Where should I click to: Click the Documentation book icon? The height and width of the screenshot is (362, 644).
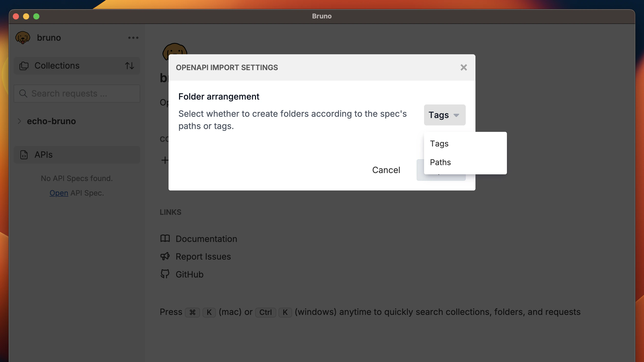165,238
